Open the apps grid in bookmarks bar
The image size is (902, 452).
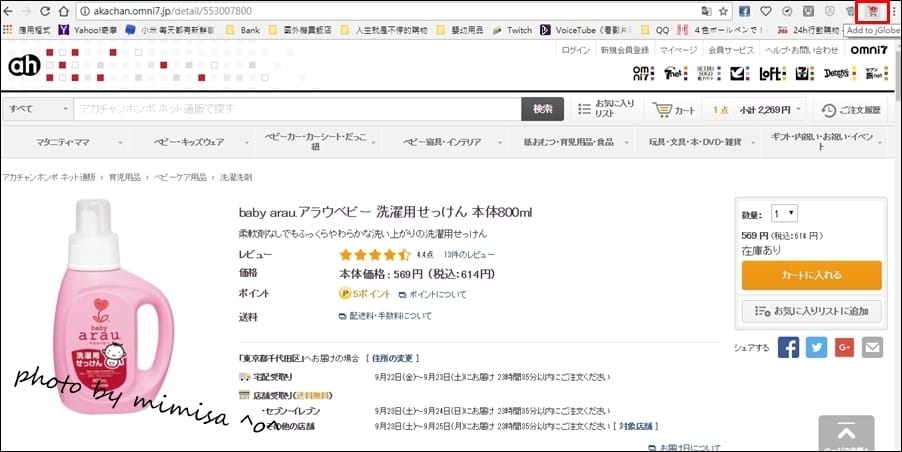(x=7, y=29)
